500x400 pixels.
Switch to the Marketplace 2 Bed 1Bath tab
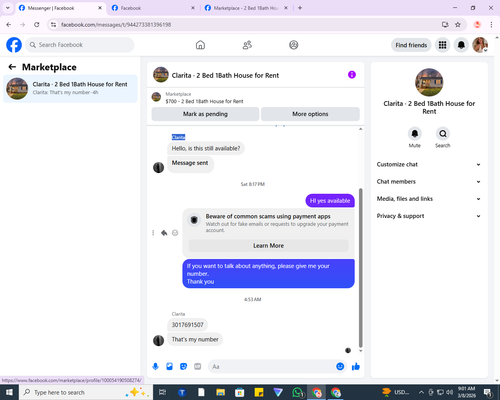246,8
